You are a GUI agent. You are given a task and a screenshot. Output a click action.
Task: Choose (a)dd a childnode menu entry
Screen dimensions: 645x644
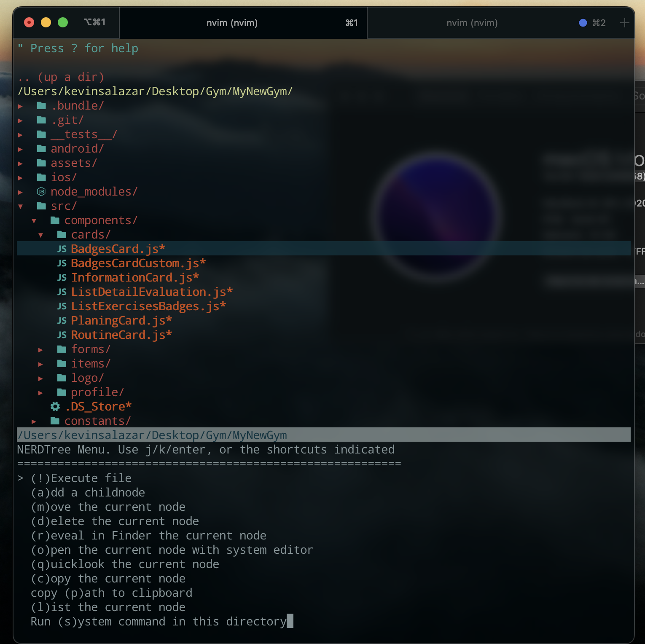(x=88, y=493)
